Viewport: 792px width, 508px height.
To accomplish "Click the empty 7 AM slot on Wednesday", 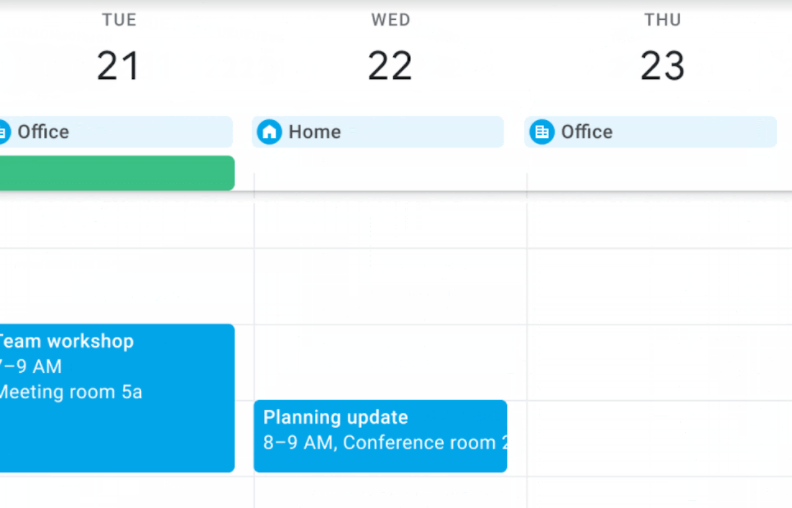I will coord(390,362).
